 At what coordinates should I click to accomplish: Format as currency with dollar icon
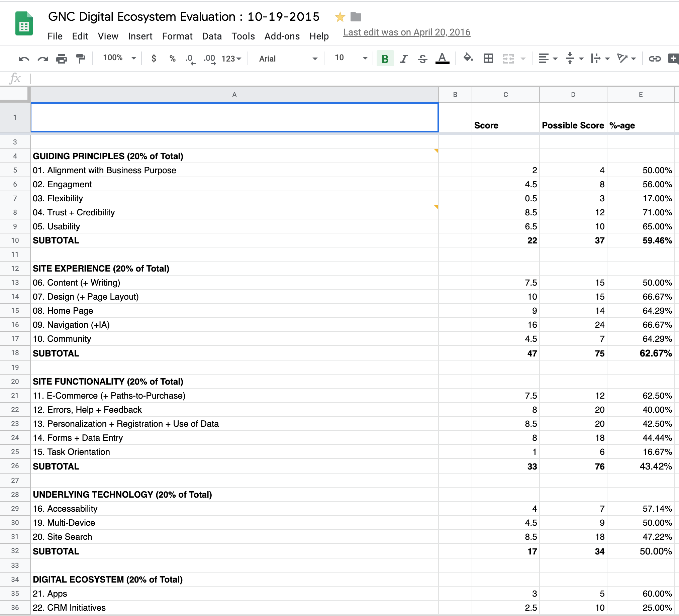[x=154, y=59]
